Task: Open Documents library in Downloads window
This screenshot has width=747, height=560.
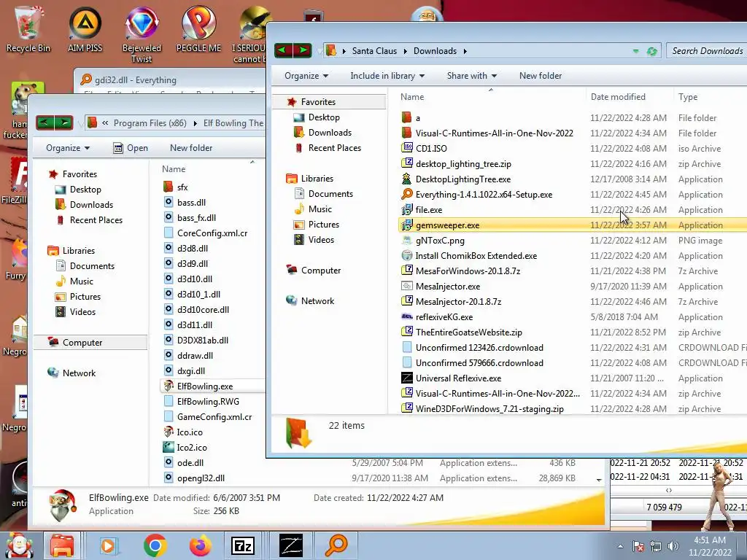Action: (330, 194)
